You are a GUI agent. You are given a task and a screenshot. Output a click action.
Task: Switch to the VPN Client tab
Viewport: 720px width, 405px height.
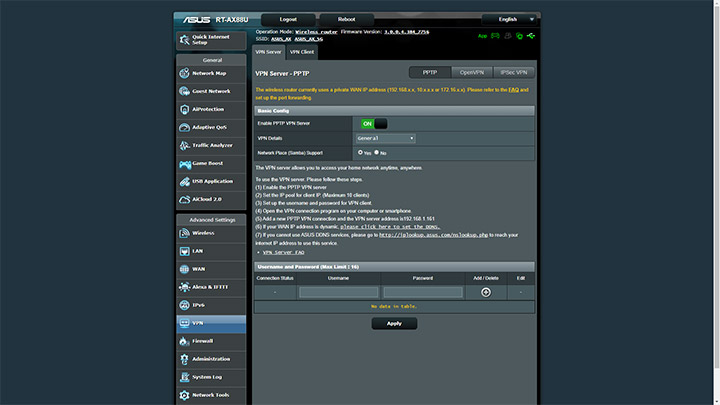tap(302, 52)
